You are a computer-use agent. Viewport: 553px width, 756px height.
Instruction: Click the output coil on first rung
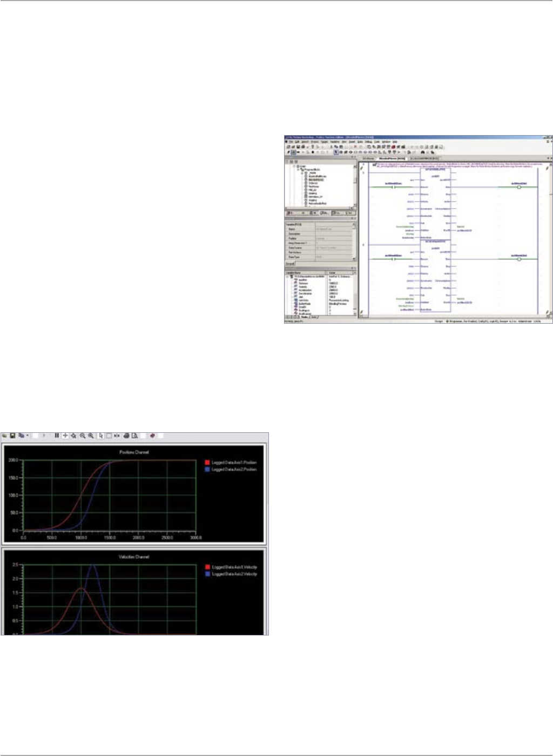(x=520, y=188)
